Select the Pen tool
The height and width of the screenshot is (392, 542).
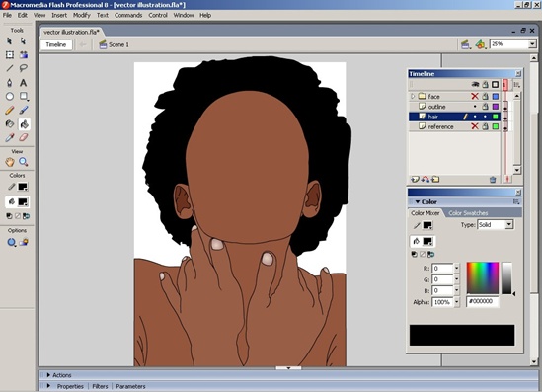click(x=9, y=82)
